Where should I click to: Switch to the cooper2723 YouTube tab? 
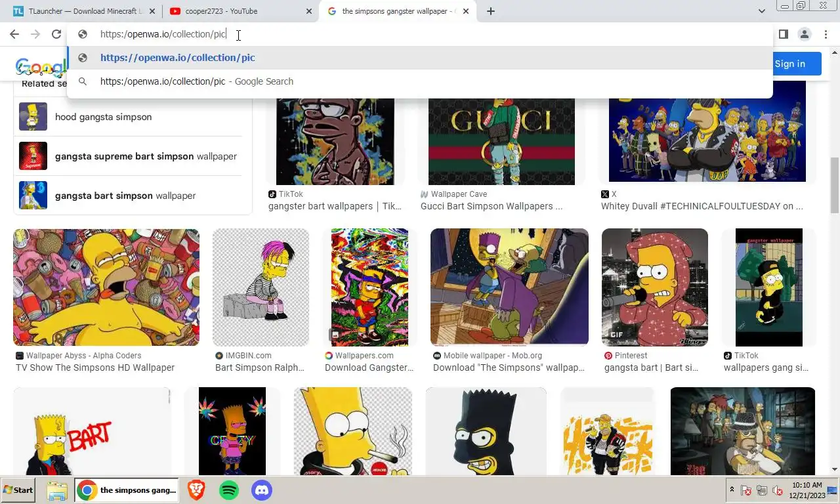[240, 11]
